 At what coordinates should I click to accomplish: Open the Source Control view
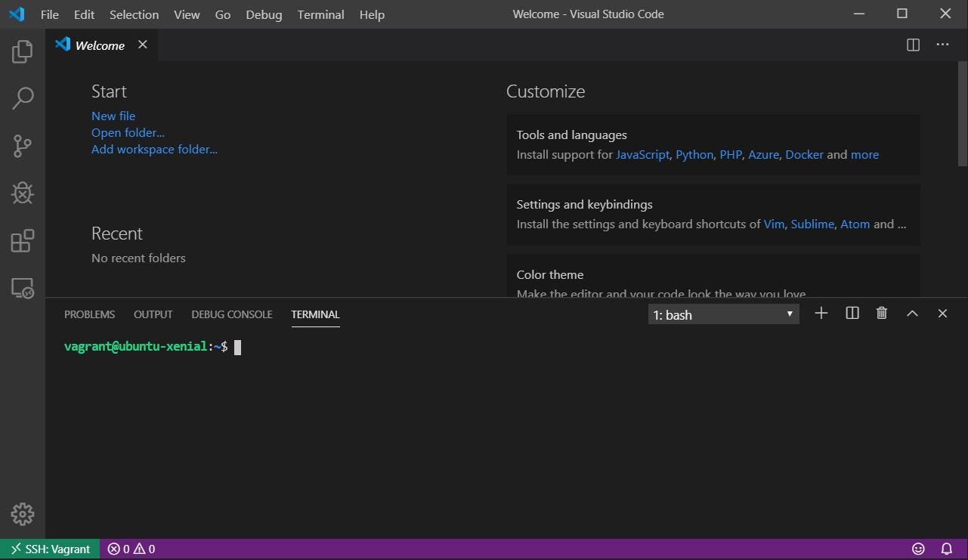point(21,146)
